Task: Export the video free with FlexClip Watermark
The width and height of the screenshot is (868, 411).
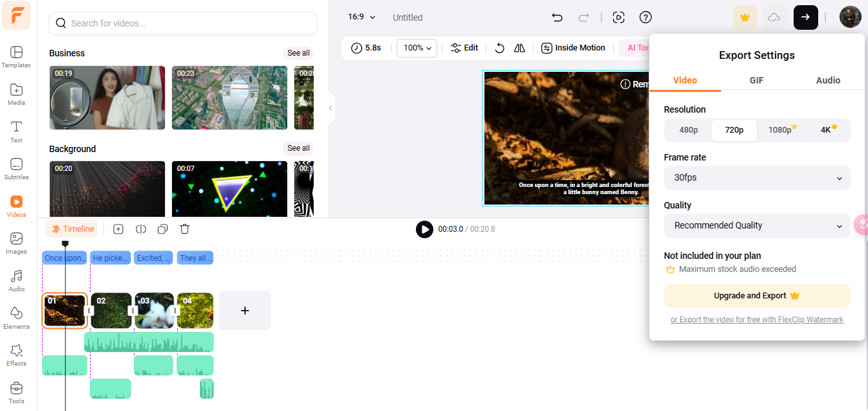Action: pos(757,319)
